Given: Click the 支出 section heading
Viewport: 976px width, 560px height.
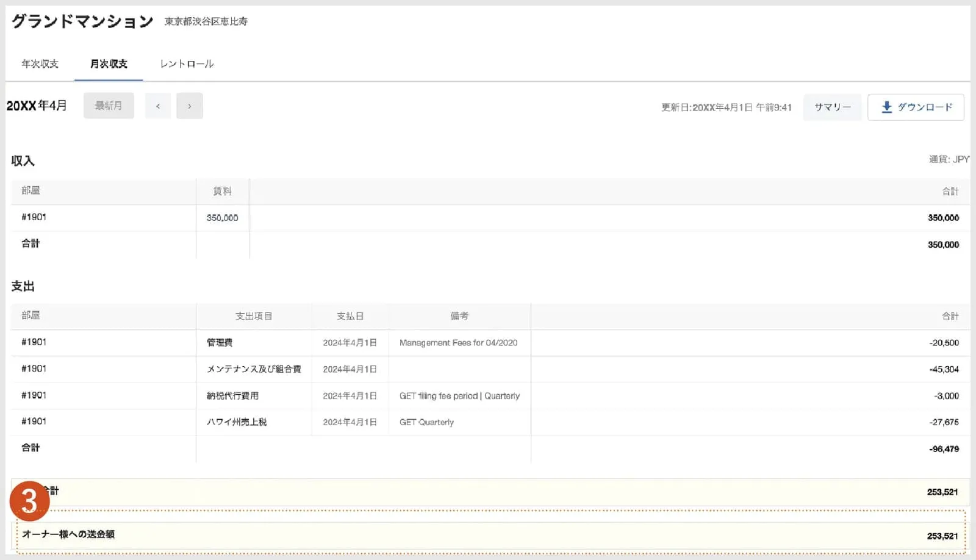Looking at the screenshot, I should [23, 286].
